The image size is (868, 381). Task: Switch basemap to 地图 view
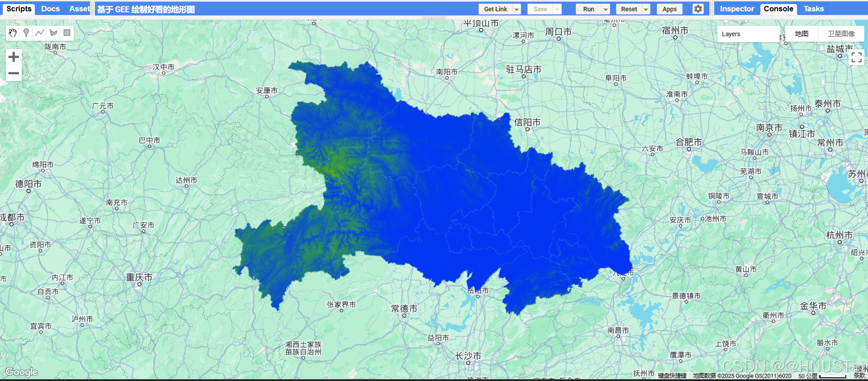coord(802,34)
